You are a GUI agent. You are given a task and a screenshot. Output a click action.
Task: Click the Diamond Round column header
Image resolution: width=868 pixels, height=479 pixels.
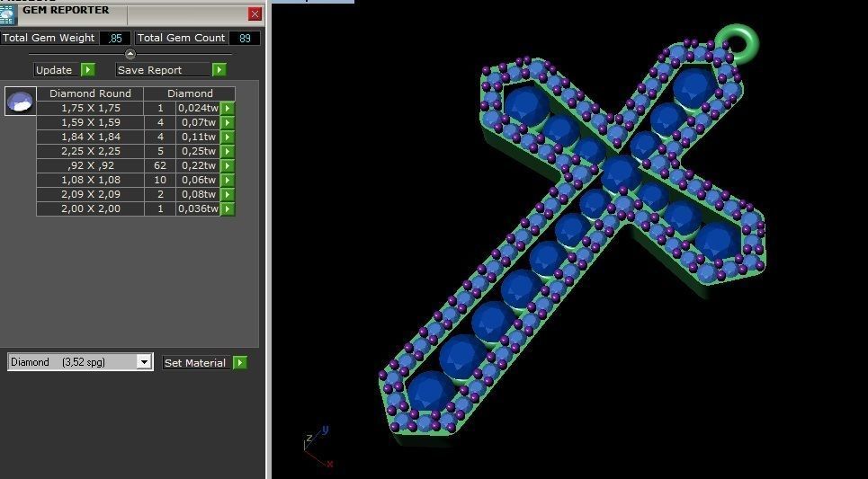click(x=90, y=93)
